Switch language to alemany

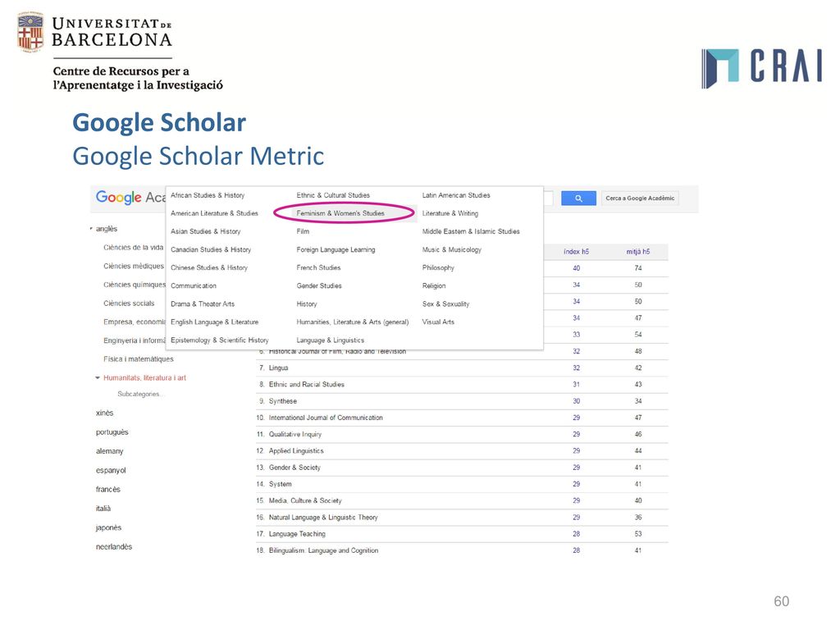[109, 451]
